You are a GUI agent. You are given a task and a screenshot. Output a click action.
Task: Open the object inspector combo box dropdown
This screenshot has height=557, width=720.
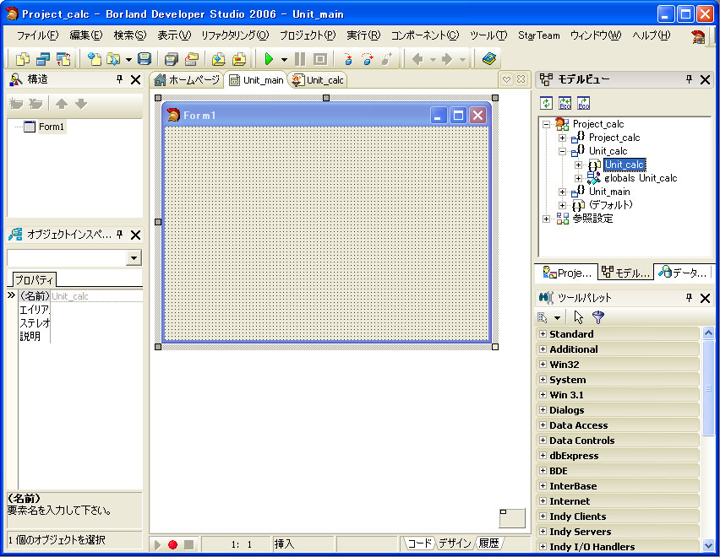134,258
